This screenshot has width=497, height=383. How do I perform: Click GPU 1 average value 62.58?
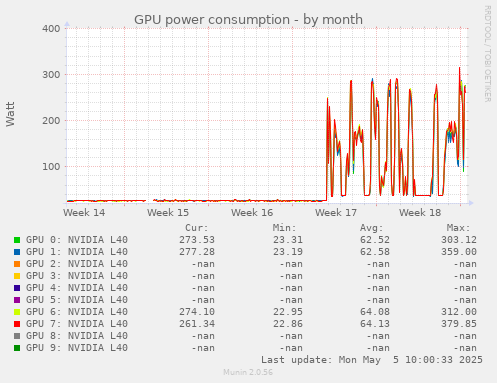pyautogui.click(x=375, y=252)
